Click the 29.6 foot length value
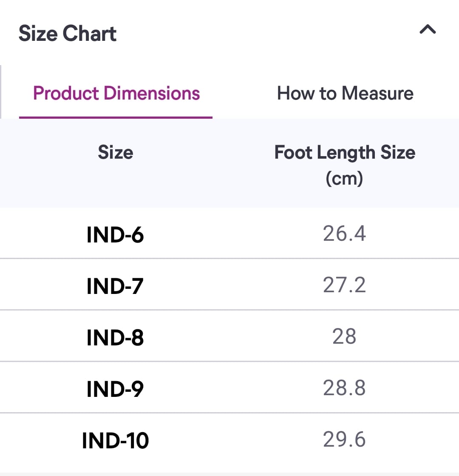Image resolution: width=459 pixels, height=476 pixels. tap(344, 439)
